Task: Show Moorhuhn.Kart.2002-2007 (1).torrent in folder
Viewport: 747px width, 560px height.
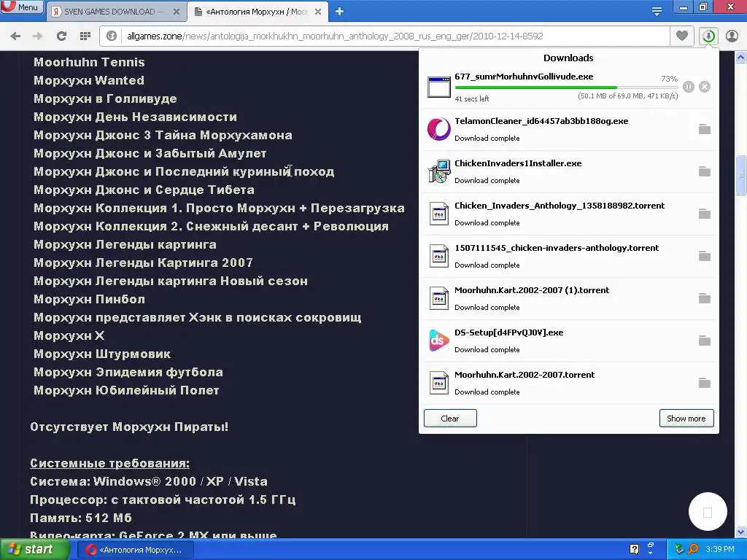Action: pyautogui.click(x=705, y=298)
